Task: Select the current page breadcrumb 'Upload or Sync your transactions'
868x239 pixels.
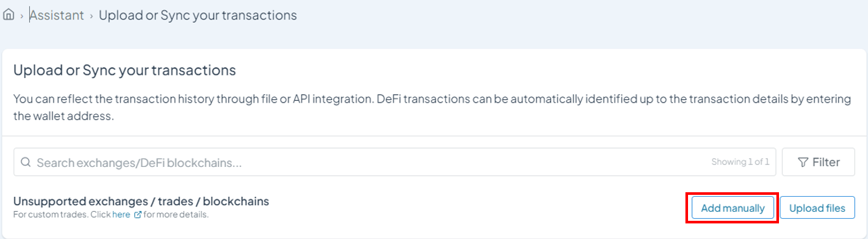Action: click(x=198, y=15)
